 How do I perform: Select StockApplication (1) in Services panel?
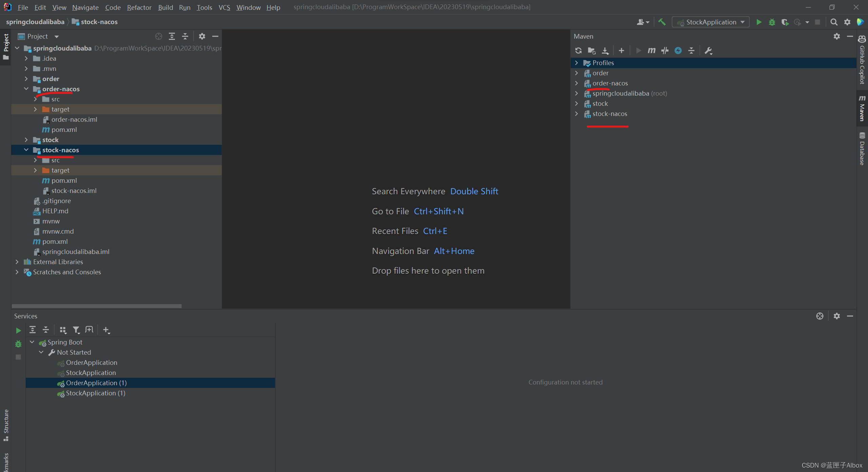[x=95, y=393]
